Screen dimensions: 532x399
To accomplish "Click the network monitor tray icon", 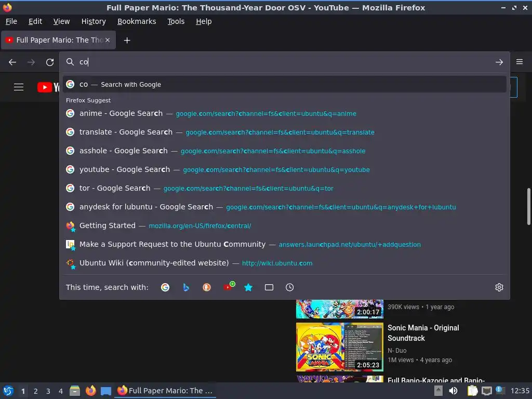I will click(x=486, y=391).
